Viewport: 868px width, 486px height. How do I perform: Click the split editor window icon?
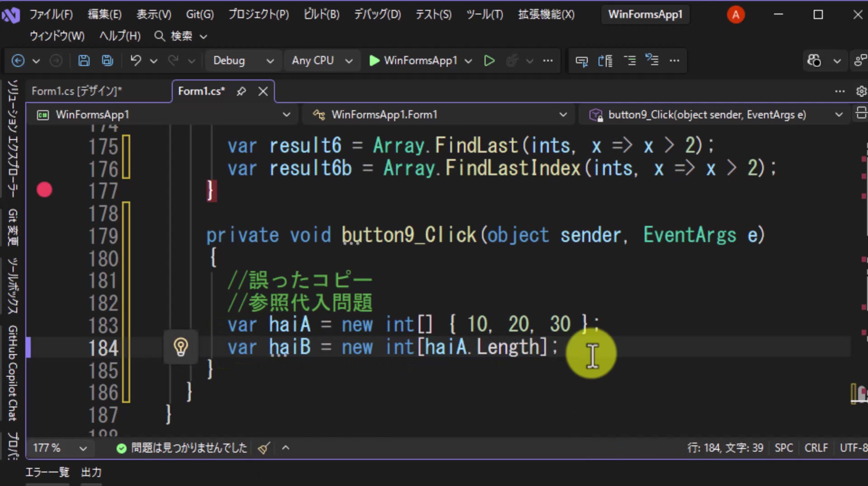click(861, 113)
